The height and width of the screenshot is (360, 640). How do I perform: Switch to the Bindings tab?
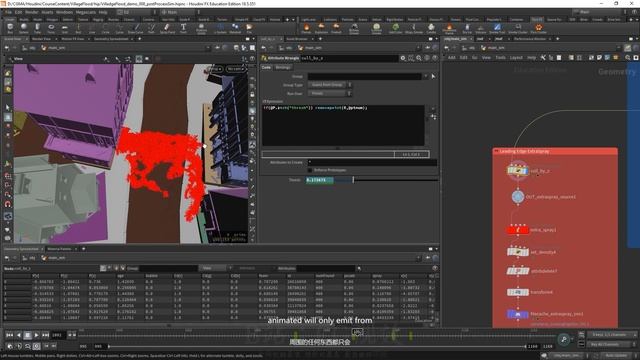[x=283, y=67]
